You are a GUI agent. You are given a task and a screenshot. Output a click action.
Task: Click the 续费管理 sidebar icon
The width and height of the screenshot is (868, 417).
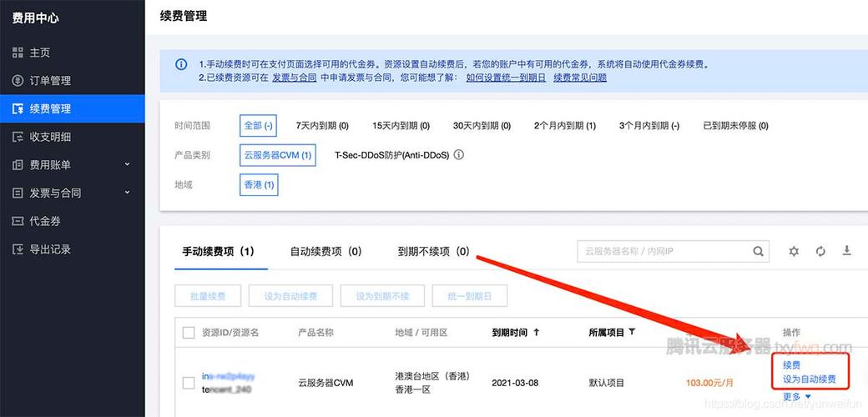coord(18,109)
